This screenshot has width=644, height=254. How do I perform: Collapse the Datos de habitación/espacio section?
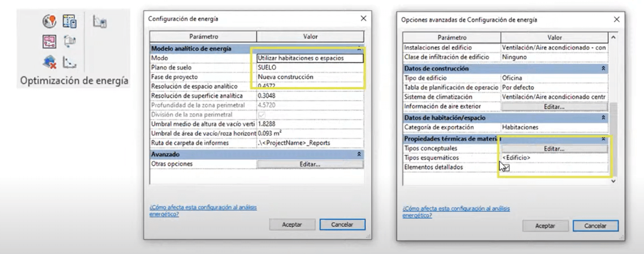[x=603, y=117]
